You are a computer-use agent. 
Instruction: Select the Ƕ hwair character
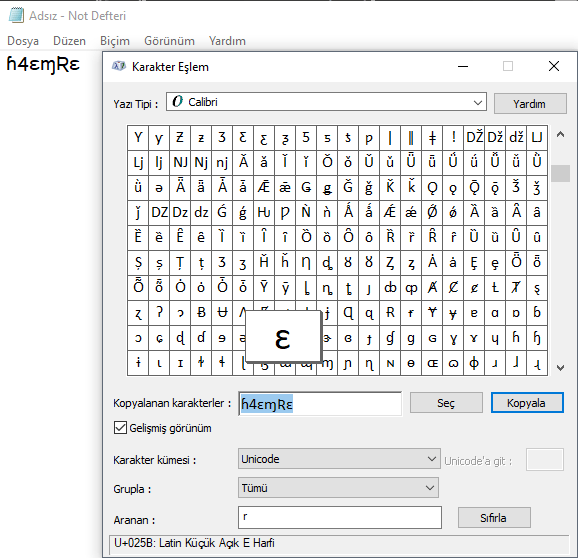(264, 213)
